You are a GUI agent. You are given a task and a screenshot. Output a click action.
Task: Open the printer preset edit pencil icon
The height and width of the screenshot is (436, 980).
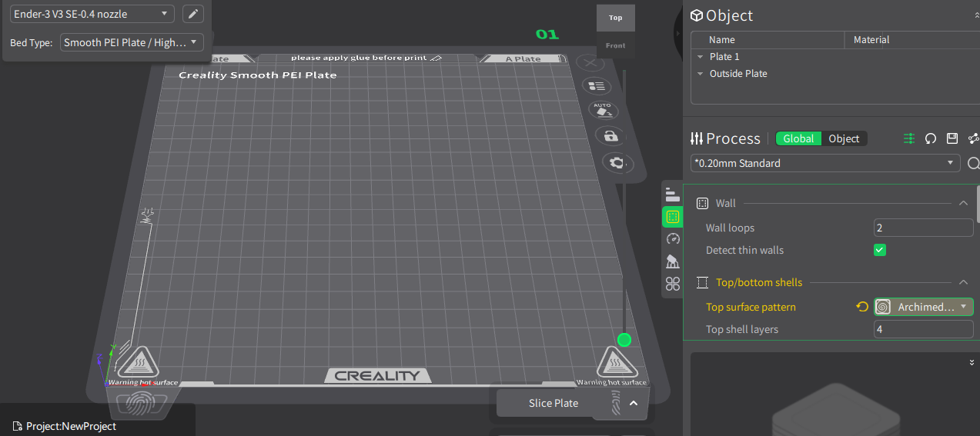pyautogui.click(x=194, y=14)
